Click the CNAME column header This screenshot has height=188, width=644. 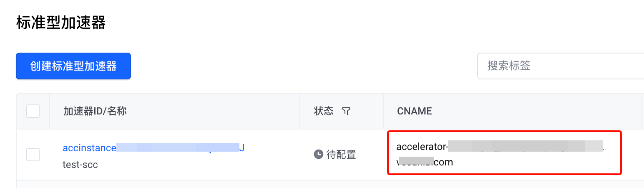click(x=415, y=111)
